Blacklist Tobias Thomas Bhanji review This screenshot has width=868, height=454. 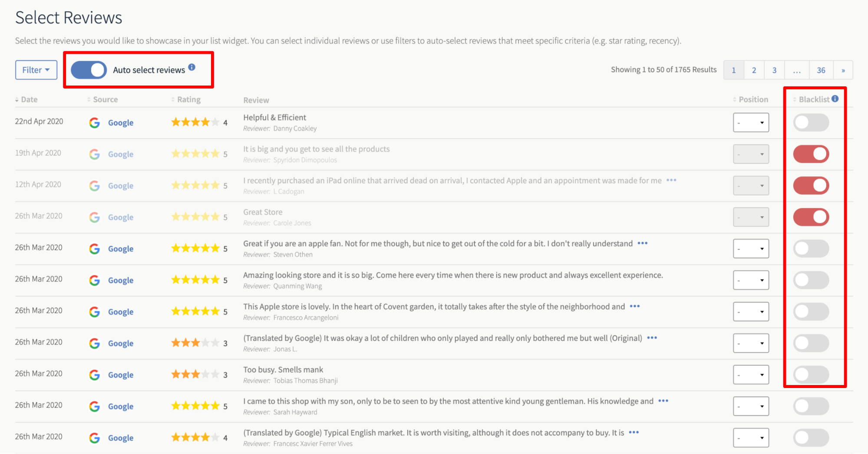click(x=811, y=375)
